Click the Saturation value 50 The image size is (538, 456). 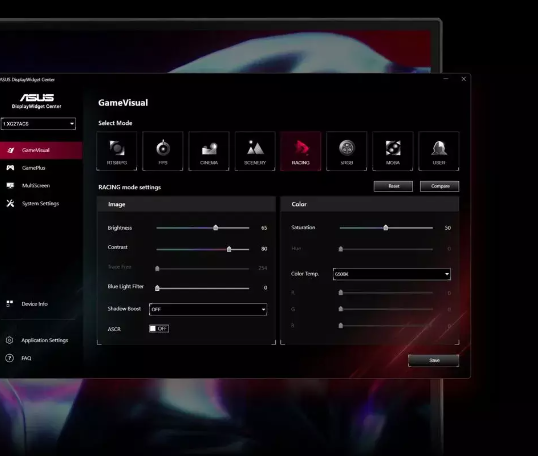tap(448, 228)
